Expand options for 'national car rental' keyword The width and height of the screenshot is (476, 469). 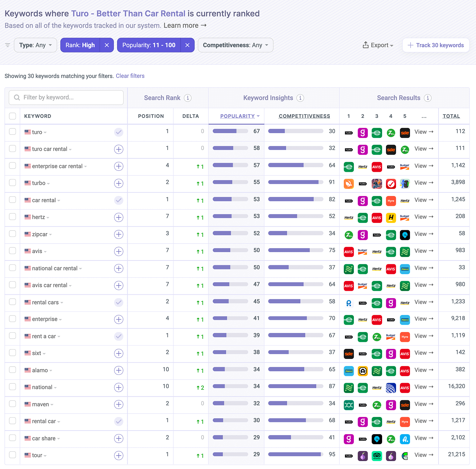tap(80, 269)
